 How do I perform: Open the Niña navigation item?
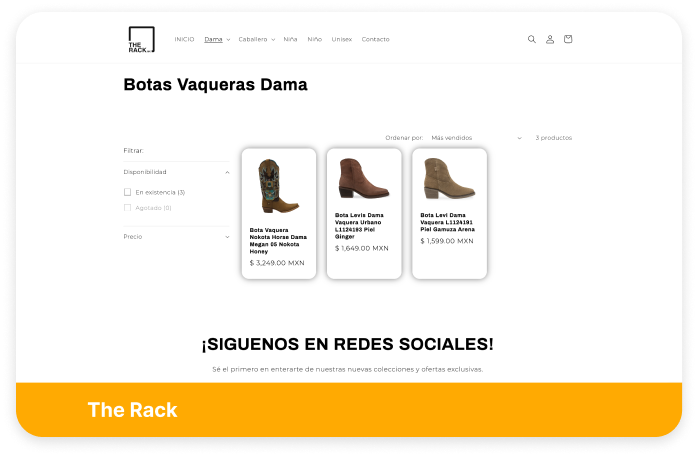[x=290, y=39]
